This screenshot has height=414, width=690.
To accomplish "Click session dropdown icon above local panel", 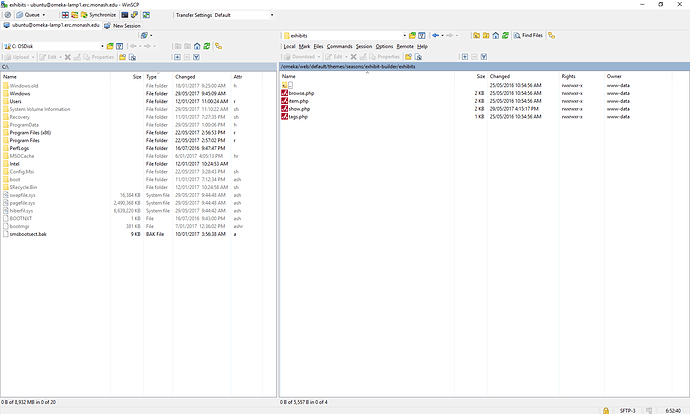I will point(146,36).
